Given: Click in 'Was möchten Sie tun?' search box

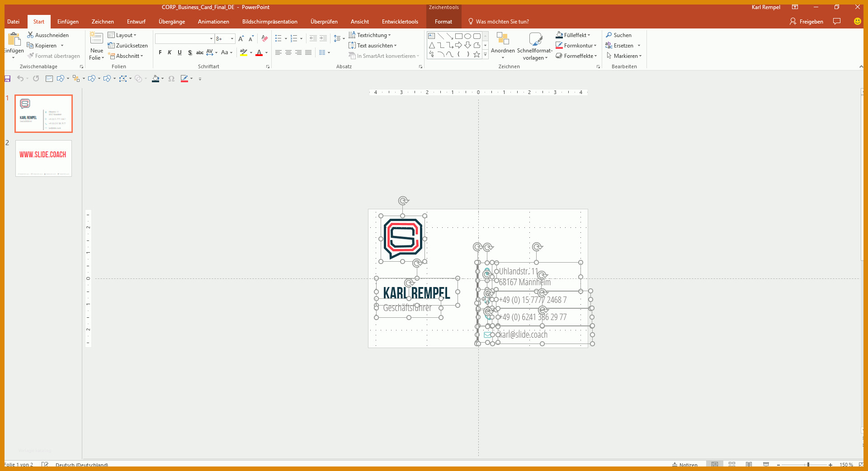Looking at the screenshot, I should click(498, 22).
